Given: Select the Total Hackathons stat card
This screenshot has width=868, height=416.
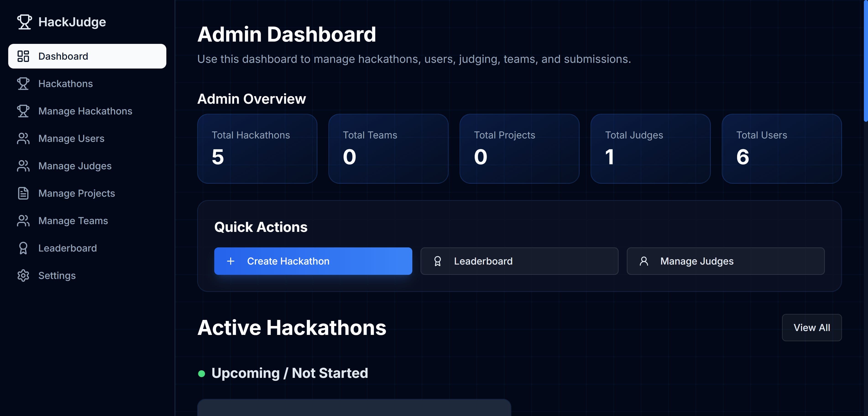Looking at the screenshot, I should pos(257,149).
